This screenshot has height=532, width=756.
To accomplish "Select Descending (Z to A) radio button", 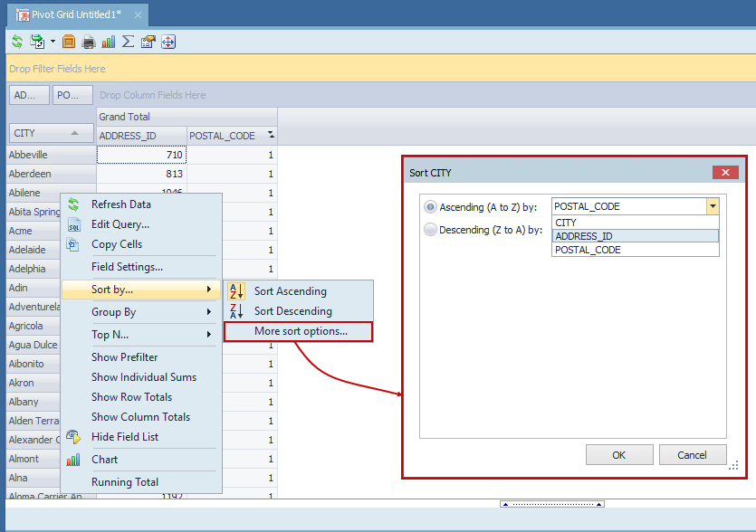I will coord(431,230).
